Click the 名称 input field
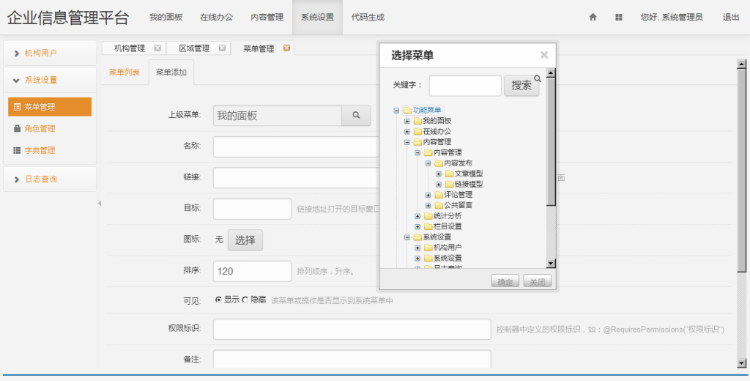The width and height of the screenshot is (750, 381). 297,147
